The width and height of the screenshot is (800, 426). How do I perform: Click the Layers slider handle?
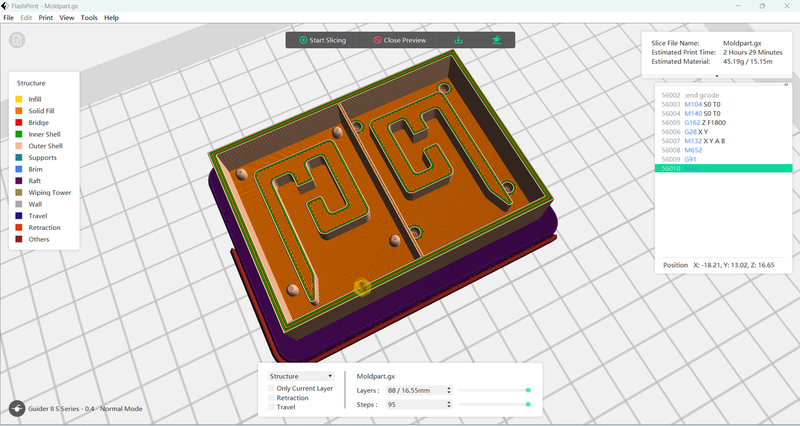pyautogui.click(x=528, y=390)
